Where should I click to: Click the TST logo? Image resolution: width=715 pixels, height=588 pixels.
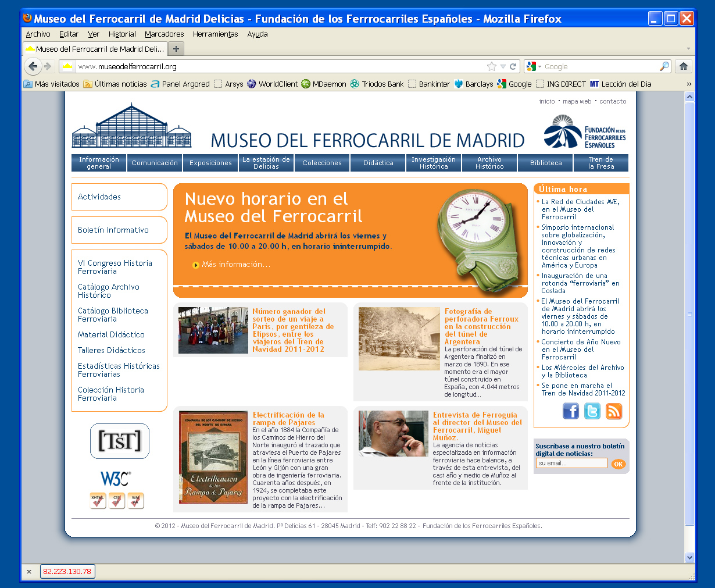[x=120, y=441]
